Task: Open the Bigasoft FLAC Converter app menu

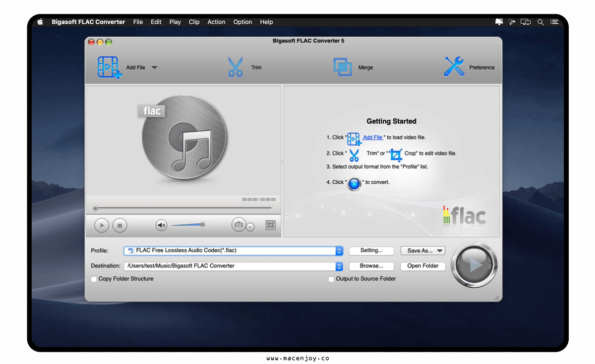Action: pyautogui.click(x=88, y=22)
